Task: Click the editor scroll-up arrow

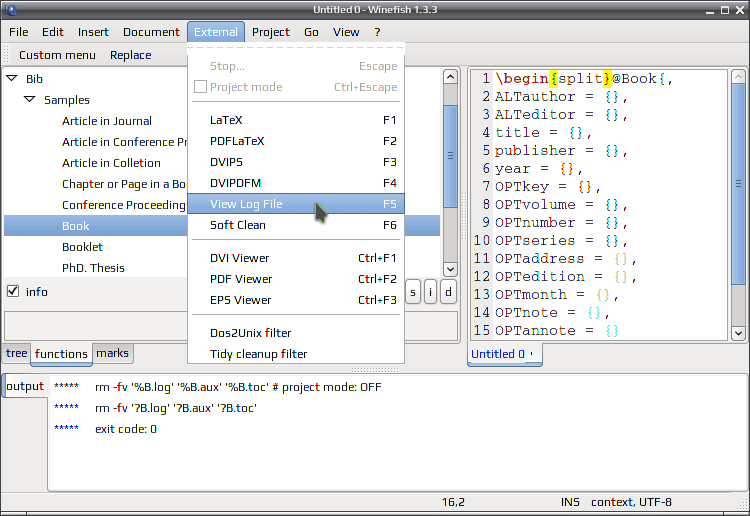Action: tap(738, 77)
